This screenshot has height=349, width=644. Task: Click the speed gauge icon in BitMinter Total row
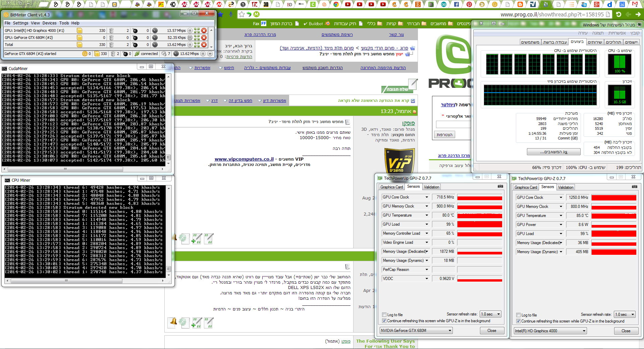pyautogui.click(x=155, y=45)
